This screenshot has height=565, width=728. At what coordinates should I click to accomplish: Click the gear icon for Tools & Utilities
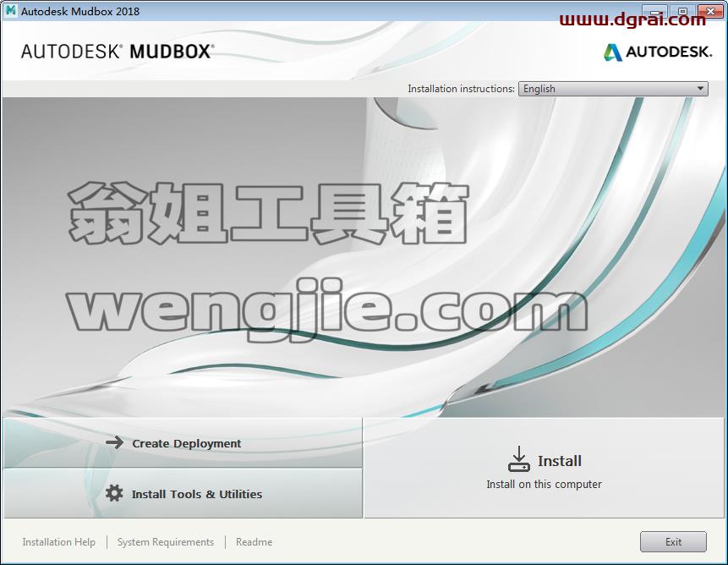pos(114,493)
